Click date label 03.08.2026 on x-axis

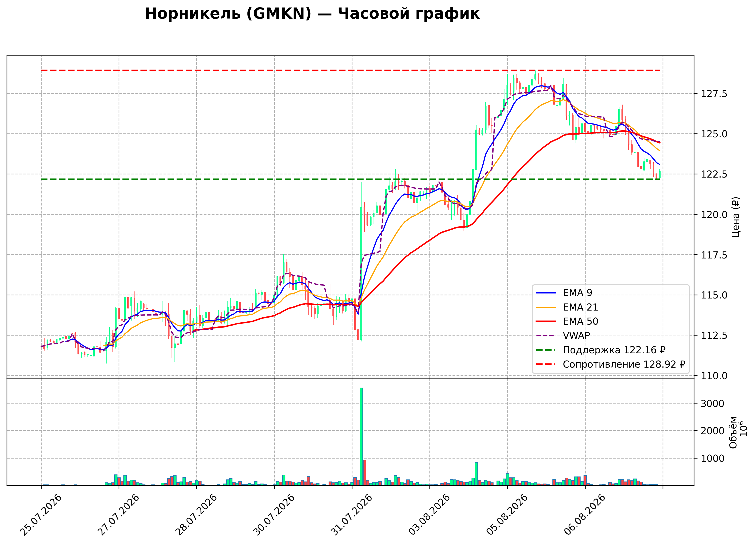coord(429,515)
